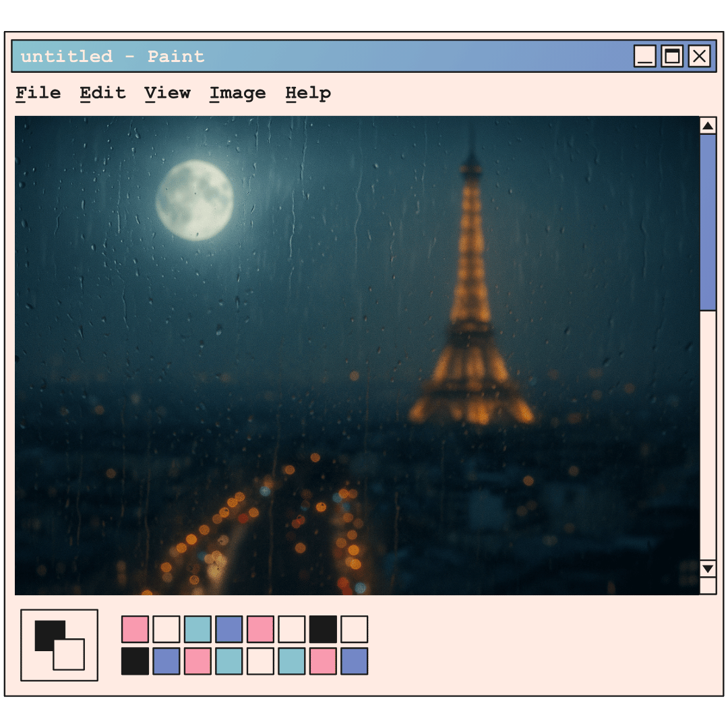Pick first pink swatch in top row
This screenshot has width=728, height=728.
(x=135, y=629)
